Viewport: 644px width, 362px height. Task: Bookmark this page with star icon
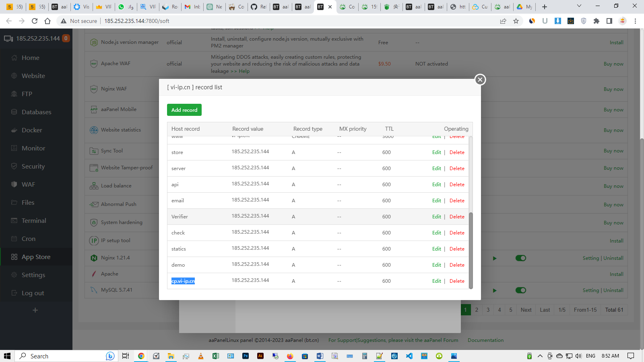click(x=516, y=21)
